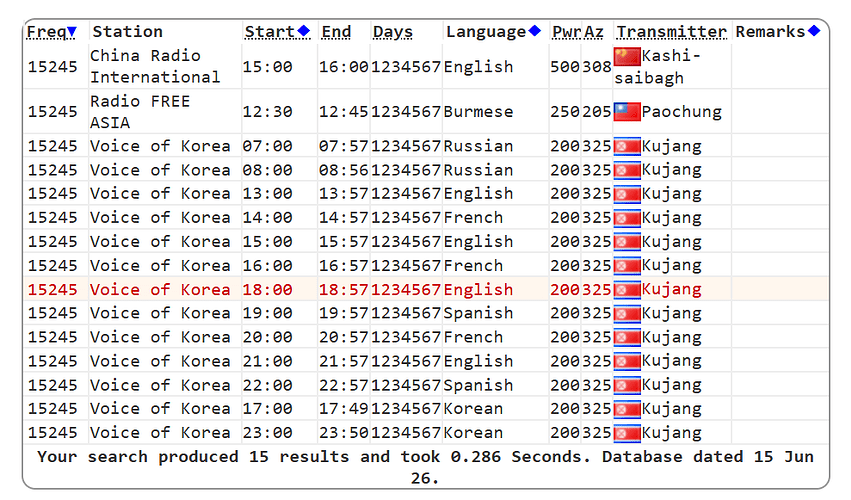Image resolution: width=851 pixels, height=500 pixels.
Task: Click the 23:50 end time cell
Action: click(x=344, y=433)
